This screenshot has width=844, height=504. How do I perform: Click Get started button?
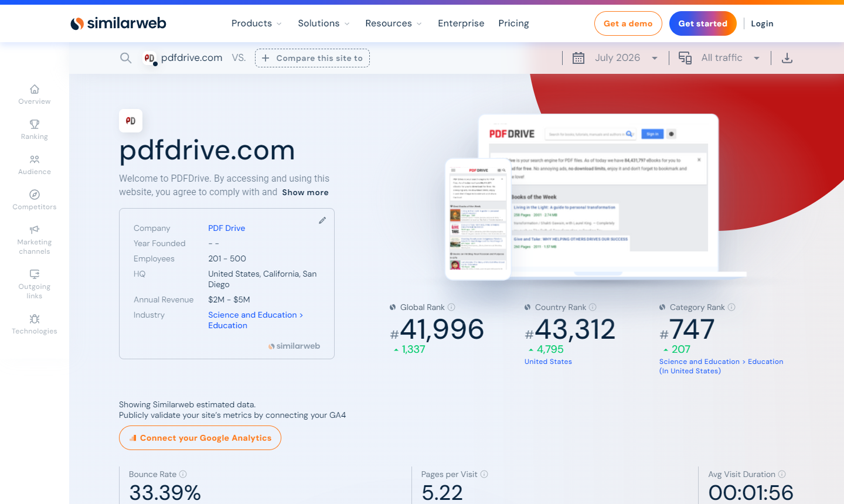(703, 23)
